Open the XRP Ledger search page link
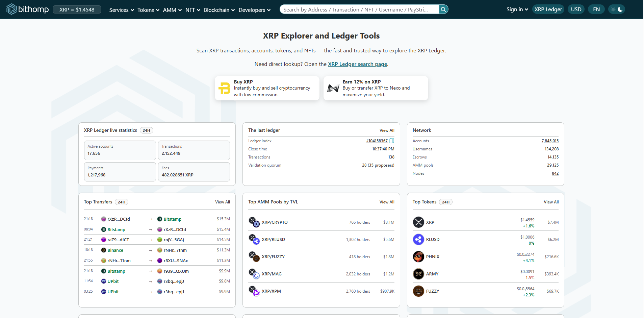The image size is (644, 318). 358,64
